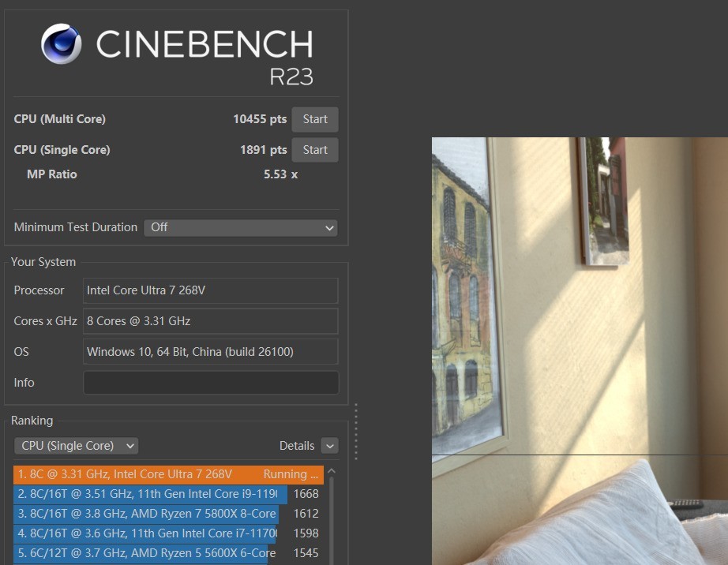
Task: Click the 1598 score in the ranking list
Action: click(x=306, y=533)
